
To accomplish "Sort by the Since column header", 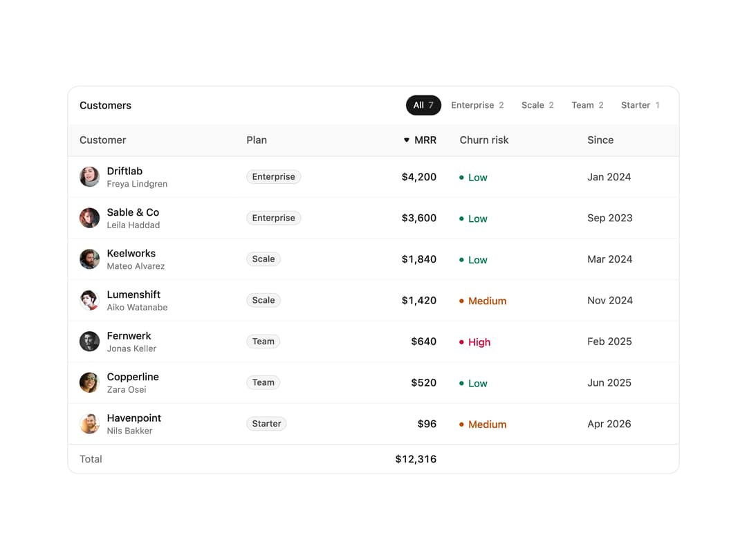I will coord(600,140).
